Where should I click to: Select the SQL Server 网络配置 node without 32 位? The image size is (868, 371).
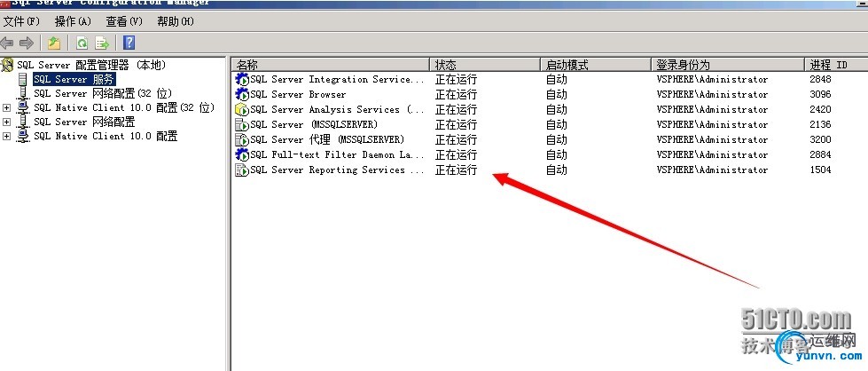(x=84, y=122)
